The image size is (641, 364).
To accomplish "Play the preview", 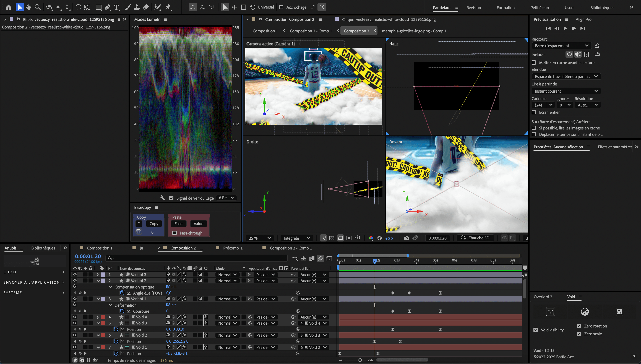I will (x=565, y=28).
